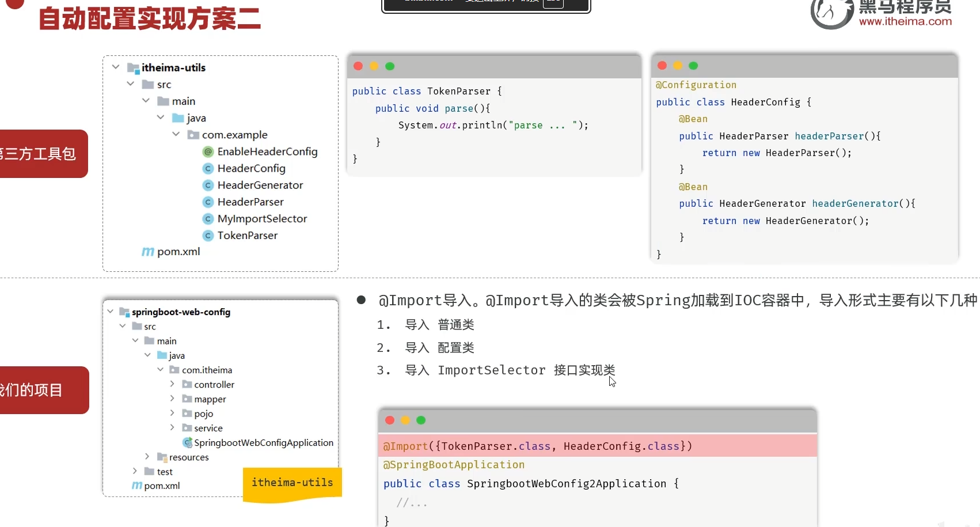Collapse the com.itheima package node
The width and height of the screenshot is (980, 527).
tap(160, 369)
